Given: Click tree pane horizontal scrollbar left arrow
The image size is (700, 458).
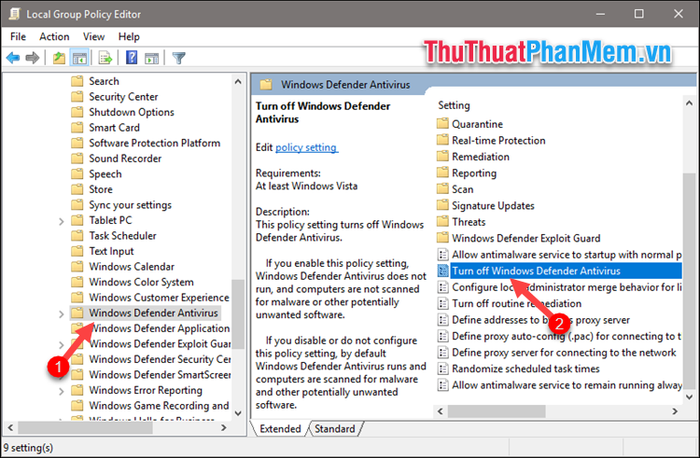Looking at the screenshot, I should click(x=10, y=428).
